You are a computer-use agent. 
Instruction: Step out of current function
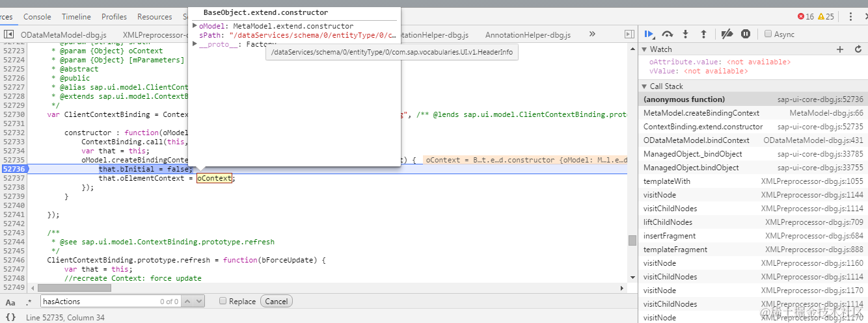[x=703, y=34]
